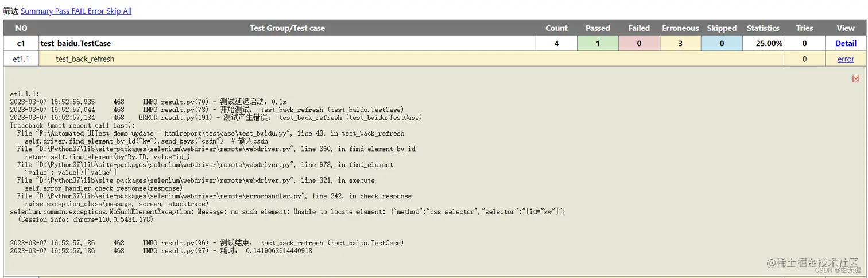
Task: Click the NO column header
Action: coord(21,28)
